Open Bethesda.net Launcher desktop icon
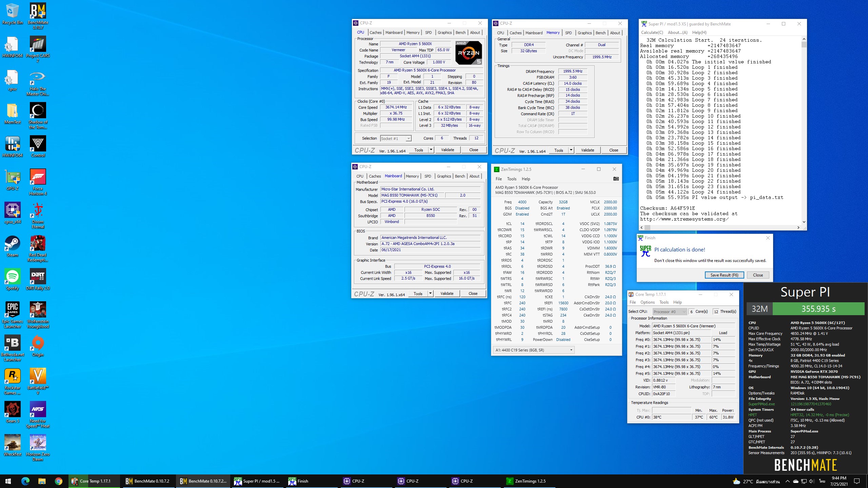This screenshot has height=488, width=868. 13,348
